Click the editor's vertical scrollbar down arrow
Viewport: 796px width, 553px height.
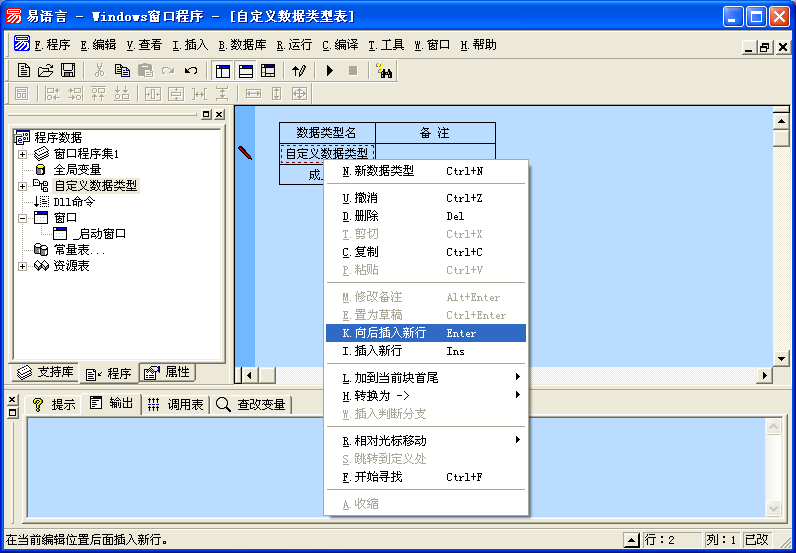click(x=782, y=358)
